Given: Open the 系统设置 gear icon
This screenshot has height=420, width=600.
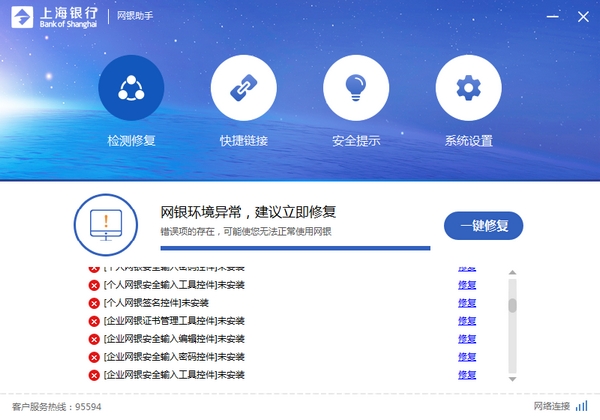Looking at the screenshot, I should coord(468,88).
